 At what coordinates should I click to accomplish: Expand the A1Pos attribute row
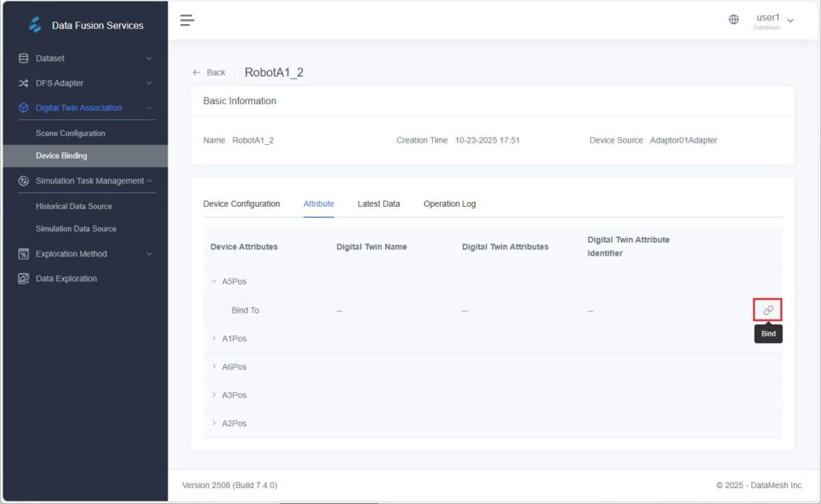[x=214, y=338]
